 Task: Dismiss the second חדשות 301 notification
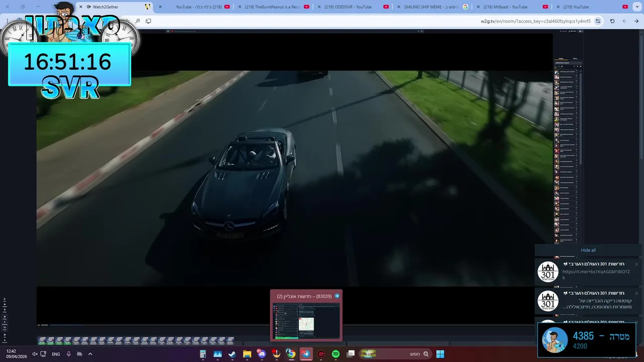636,293
